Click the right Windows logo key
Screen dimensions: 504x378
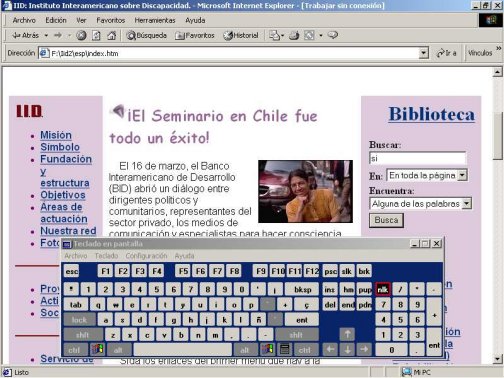[268, 350]
